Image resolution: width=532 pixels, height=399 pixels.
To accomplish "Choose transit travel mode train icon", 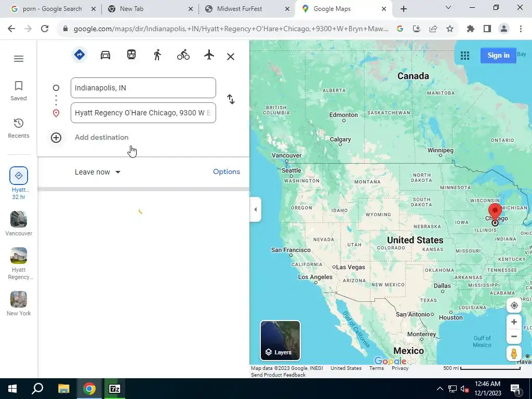I will pyautogui.click(x=131, y=55).
